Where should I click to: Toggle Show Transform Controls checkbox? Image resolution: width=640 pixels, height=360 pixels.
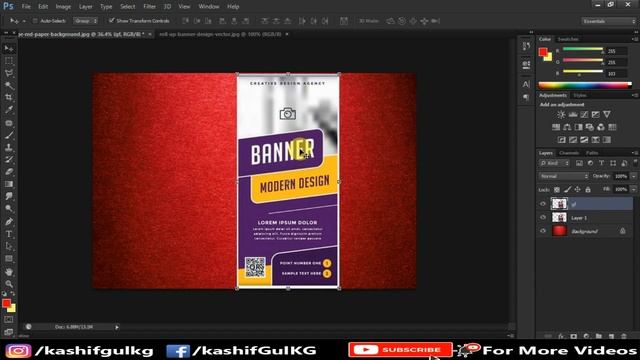(x=111, y=20)
